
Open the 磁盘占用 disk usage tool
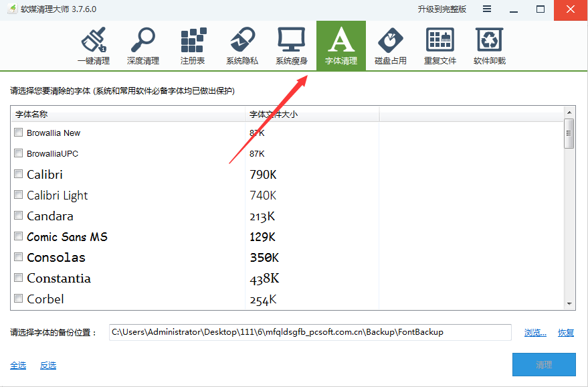click(391, 46)
